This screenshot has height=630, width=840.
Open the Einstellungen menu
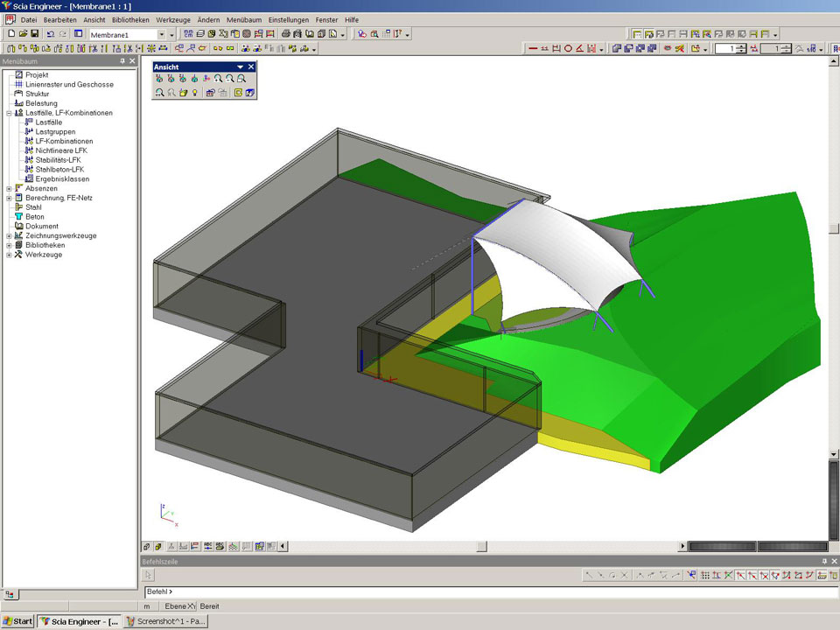pos(288,19)
